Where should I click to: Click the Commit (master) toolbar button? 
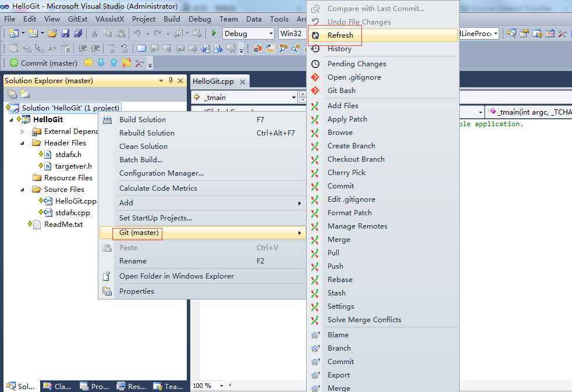pyautogui.click(x=44, y=63)
